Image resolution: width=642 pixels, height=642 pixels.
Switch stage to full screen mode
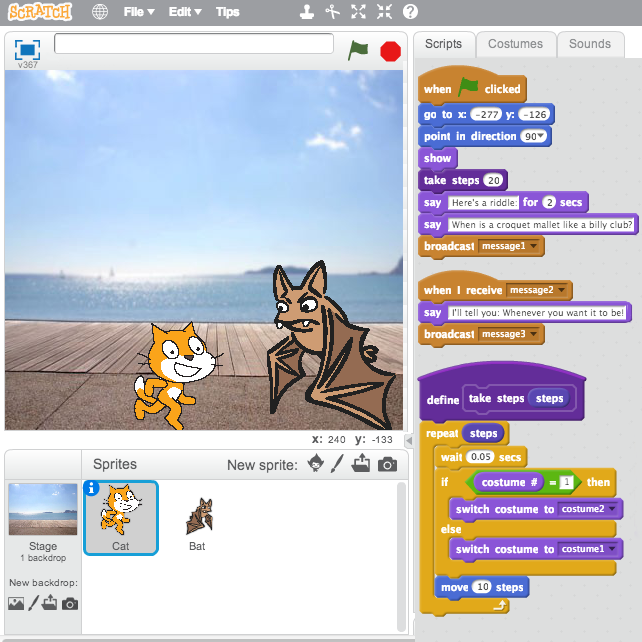pos(27,50)
